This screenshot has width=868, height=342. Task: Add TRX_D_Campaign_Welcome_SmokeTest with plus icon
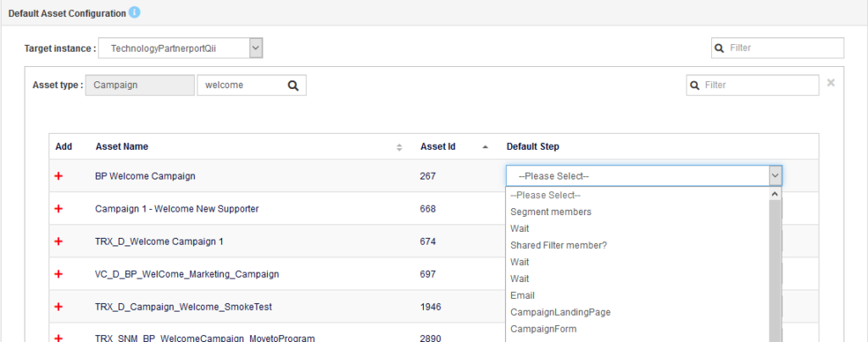coord(58,307)
